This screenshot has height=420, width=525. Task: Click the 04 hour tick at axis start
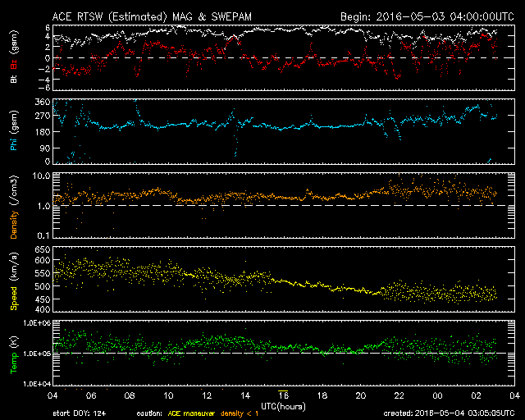[x=52, y=395]
